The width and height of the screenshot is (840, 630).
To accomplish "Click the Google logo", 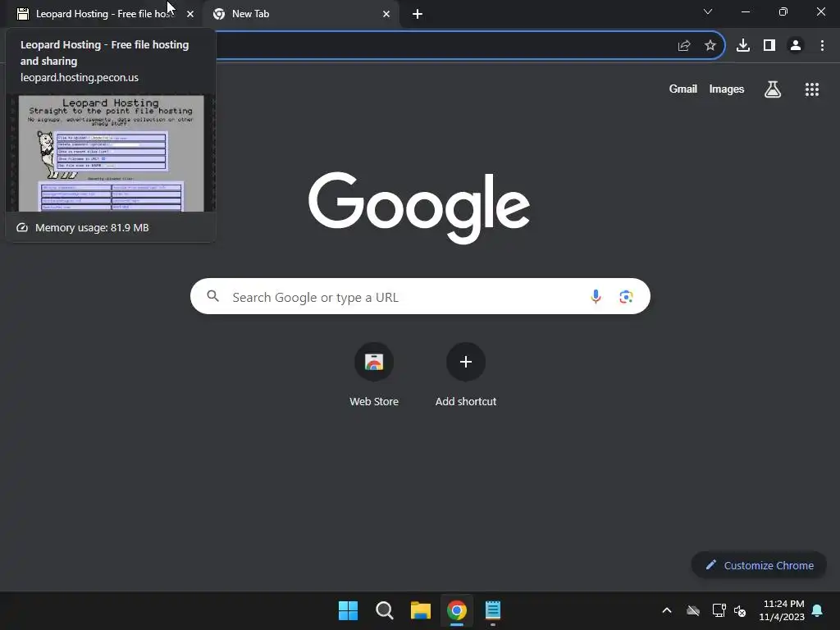I will 419,208.
